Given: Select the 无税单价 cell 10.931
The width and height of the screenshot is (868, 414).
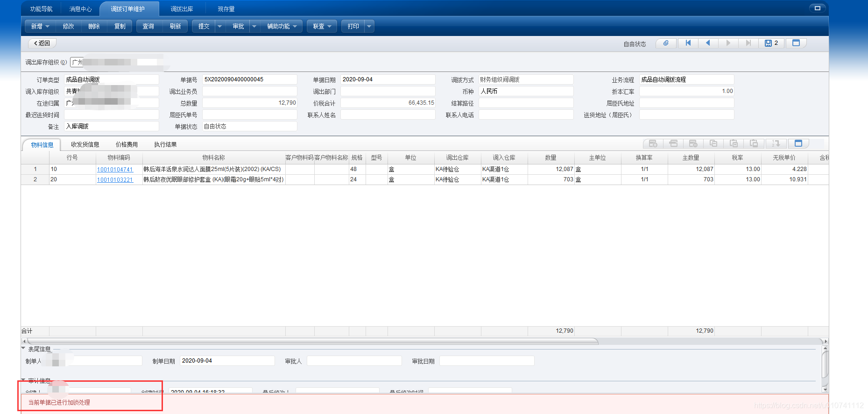Looking at the screenshot, I should tap(784, 179).
